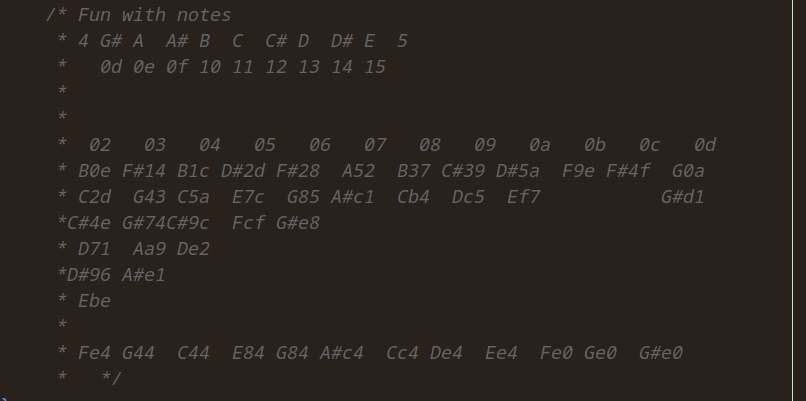Place cursor on the Fcf value
The width and height of the screenshot is (806, 401).
click(x=248, y=223)
